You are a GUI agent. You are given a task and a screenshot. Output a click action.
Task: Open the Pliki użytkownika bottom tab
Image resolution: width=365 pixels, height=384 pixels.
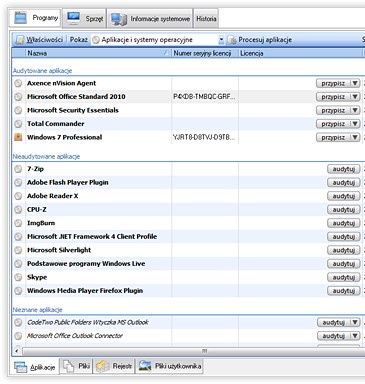pos(170,366)
